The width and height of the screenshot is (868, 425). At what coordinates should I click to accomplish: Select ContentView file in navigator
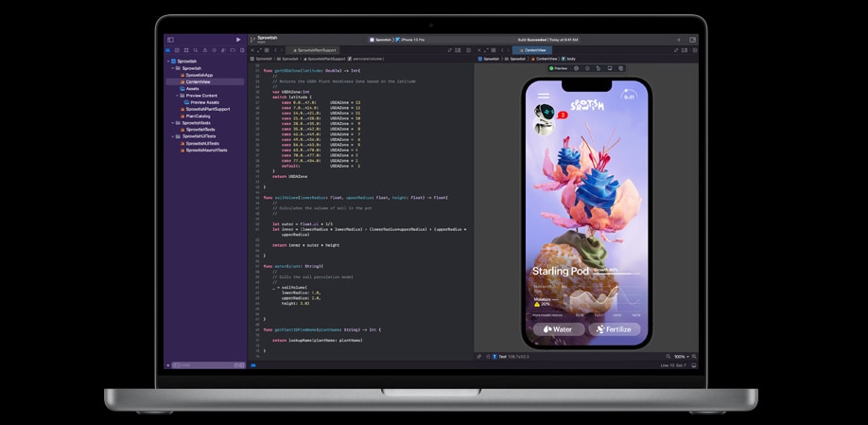pos(205,81)
